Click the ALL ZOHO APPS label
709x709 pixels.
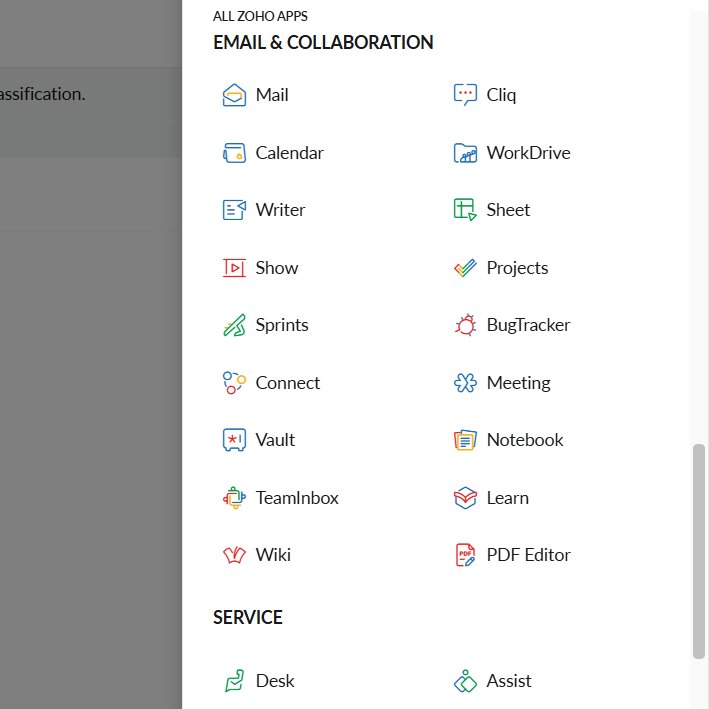coord(260,16)
